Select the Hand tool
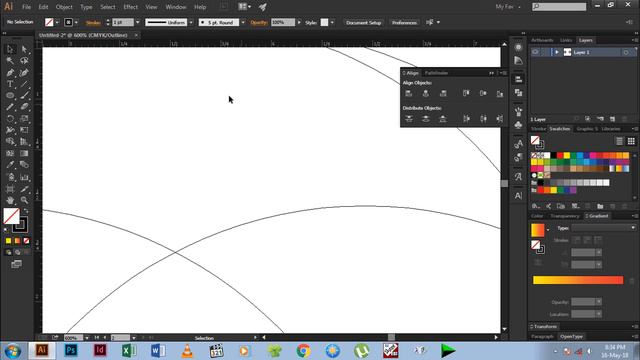The image size is (640, 360). pos(10,200)
